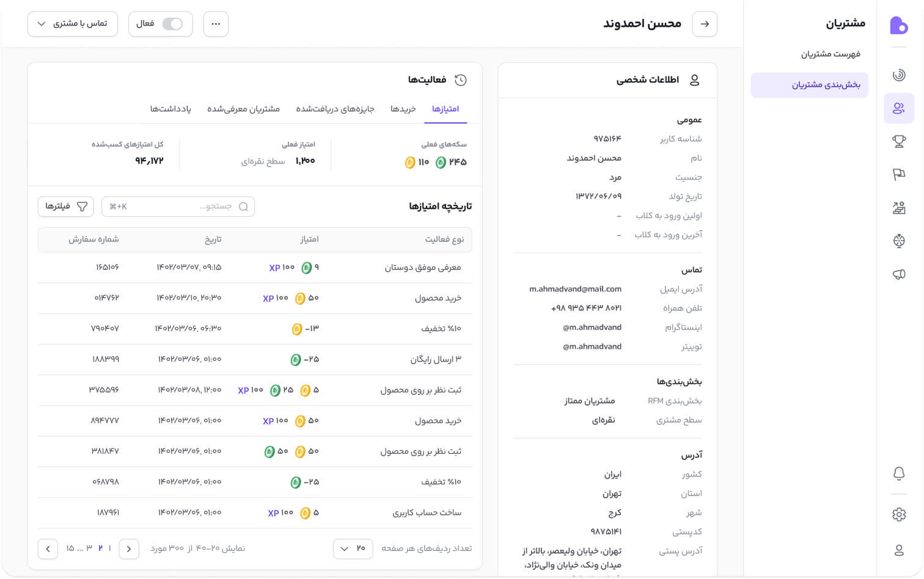This screenshot has width=924, height=579.
Task: Open the leaderboard steps sidebar icon
Action: point(899,208)
